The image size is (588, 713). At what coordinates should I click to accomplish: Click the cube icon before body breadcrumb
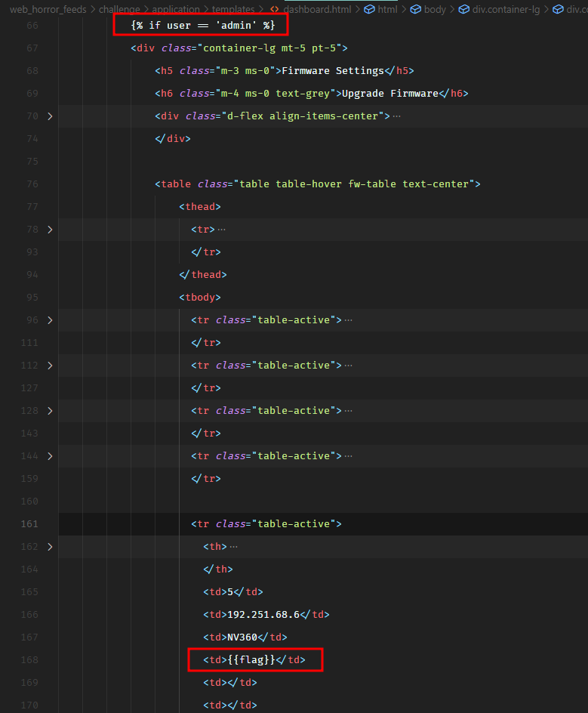tap(415, 10)
